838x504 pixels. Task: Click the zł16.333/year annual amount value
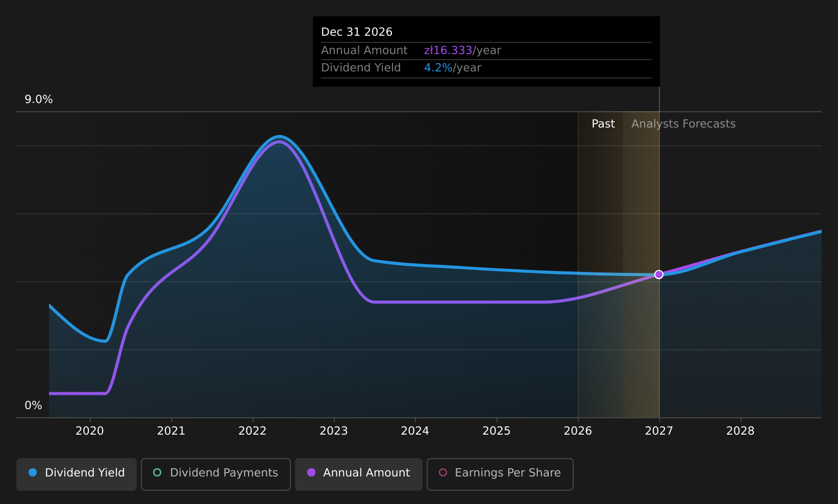462,51
